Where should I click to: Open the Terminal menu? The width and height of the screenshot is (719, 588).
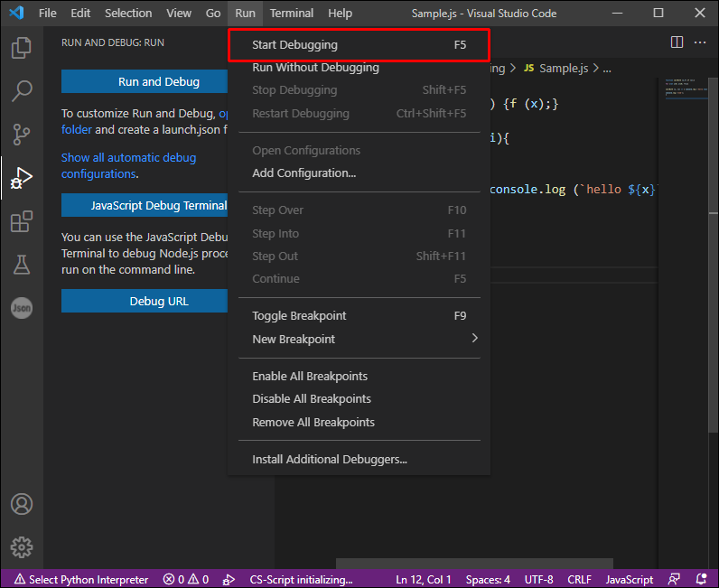click(291, 14)
